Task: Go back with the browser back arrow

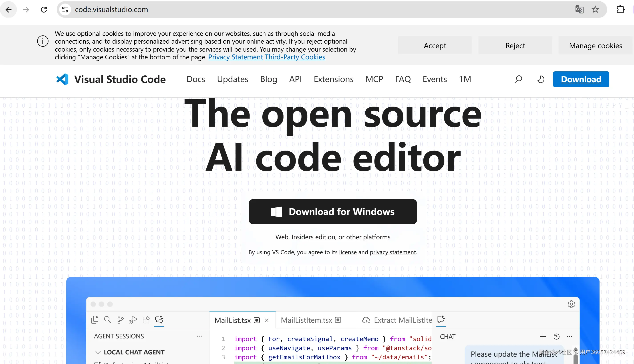Action: tap(9, 10)
